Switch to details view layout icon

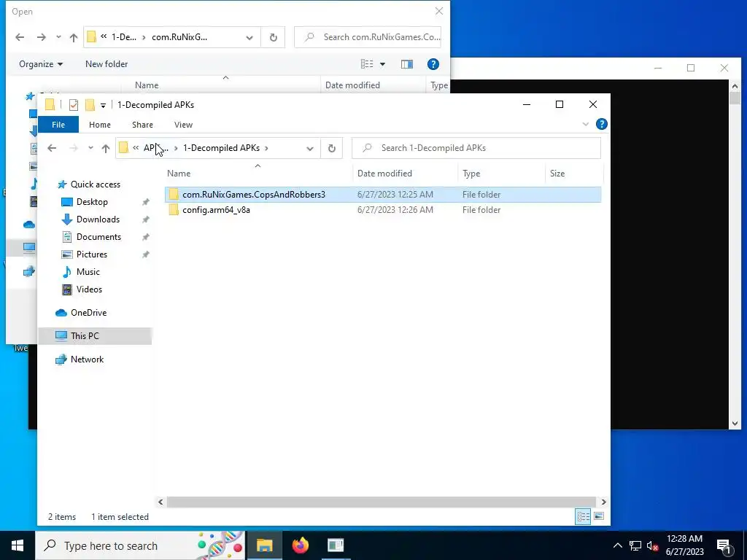583,517
